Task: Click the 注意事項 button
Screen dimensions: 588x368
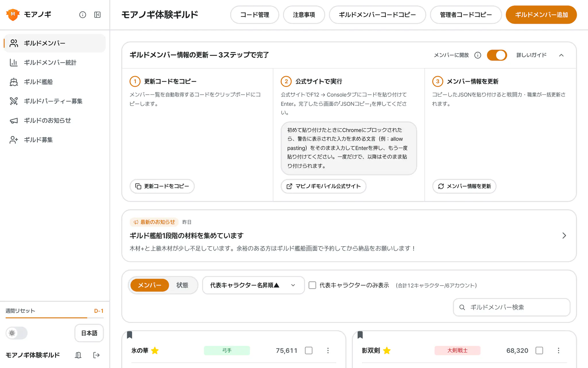Action: point(304,15)
